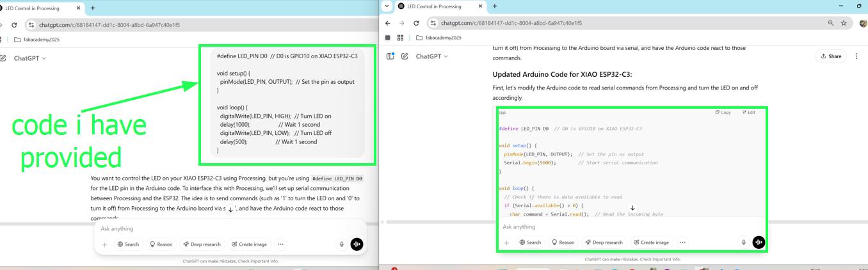Click the right window address bar URL
The height and width of the screenshot is (270, 868).
coord(511,23)
